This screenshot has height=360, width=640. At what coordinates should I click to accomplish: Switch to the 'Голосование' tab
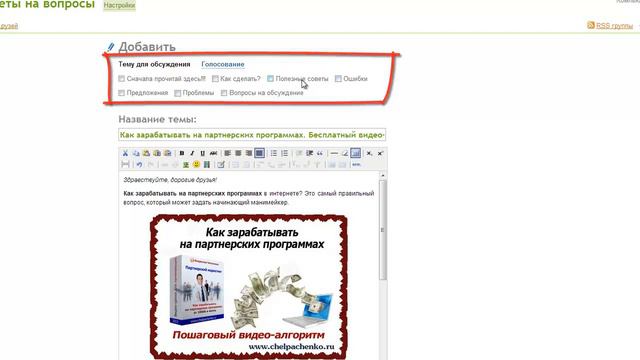(223, 64)
